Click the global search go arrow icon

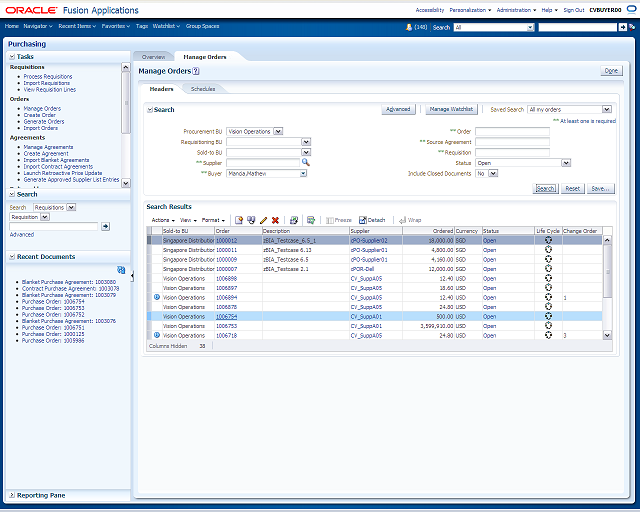coord(622,27)
